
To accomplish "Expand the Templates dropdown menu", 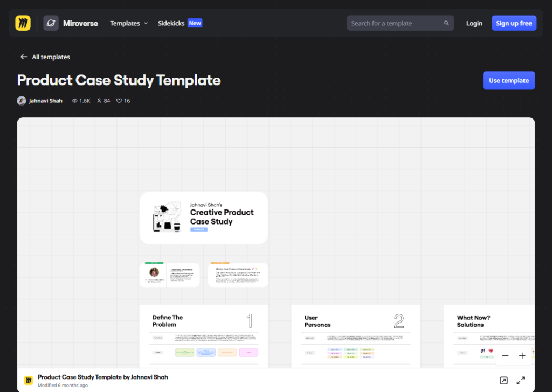I will point(129,23).
